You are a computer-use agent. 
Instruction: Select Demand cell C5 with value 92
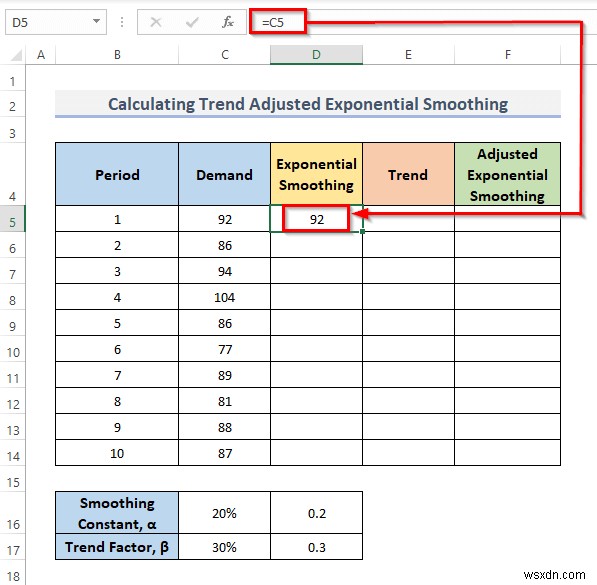pyautogui.click(x=225, y=219)
